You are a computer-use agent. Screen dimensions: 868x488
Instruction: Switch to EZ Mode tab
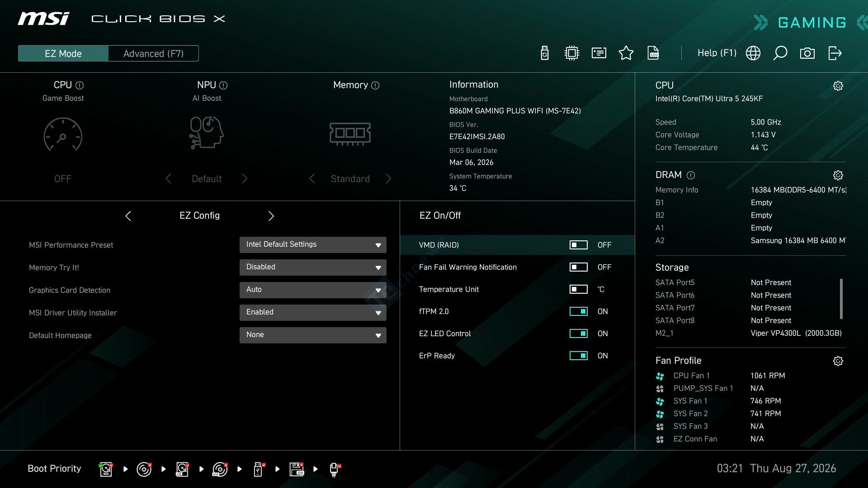[x=63, y=53]
